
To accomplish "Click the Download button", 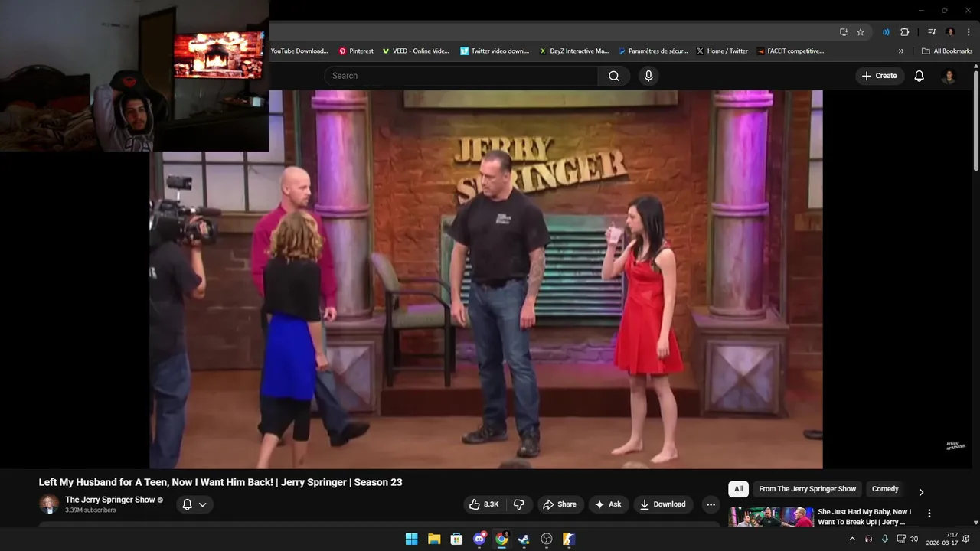I will pyautogui.click(x=663, y=504).
